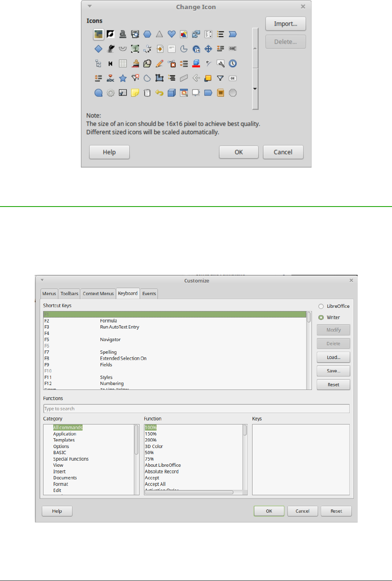
Task: Click OK in Change Icon dialog
Action: (x=239, y=152)
